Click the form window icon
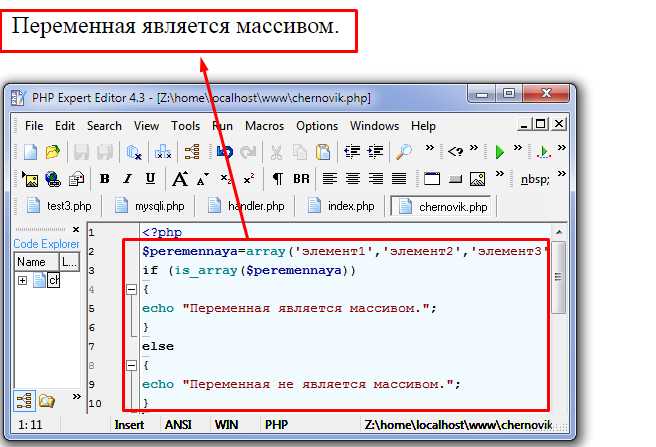This screenshot has width=656, height=447. click(432, 179)
